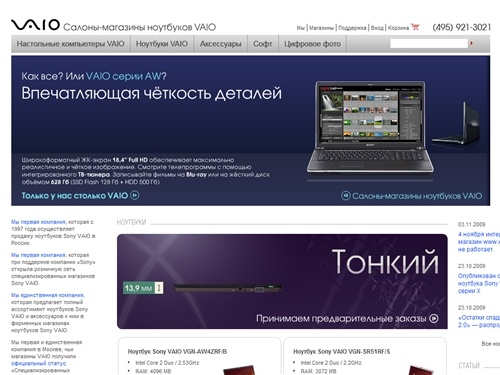
Task: Open the "Цифровое фото" menu item
Action: [x=312, y=44]
